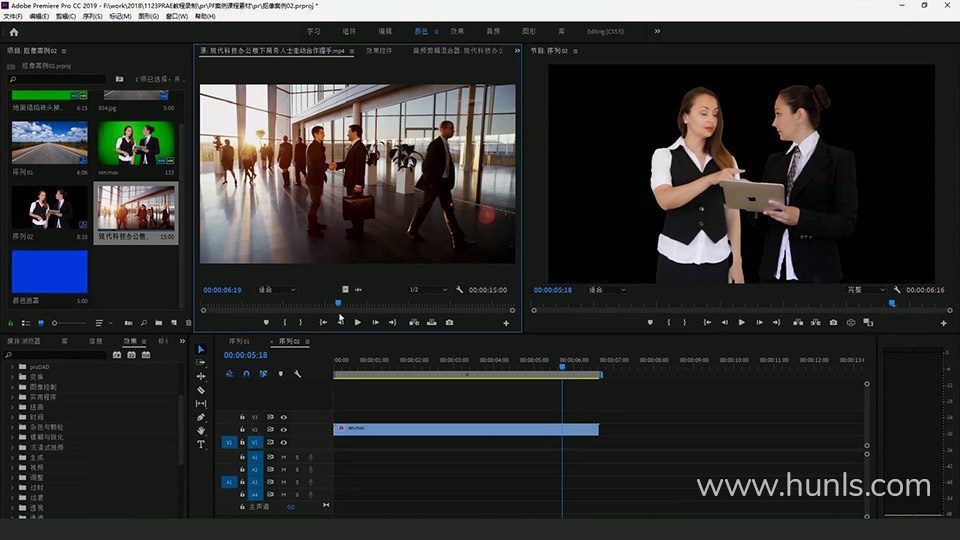Select the Razor tool in the tools panel
Image resolution: width=960 pixels, height=540 pixels.
pyautogui.click(x=201, y=390)
